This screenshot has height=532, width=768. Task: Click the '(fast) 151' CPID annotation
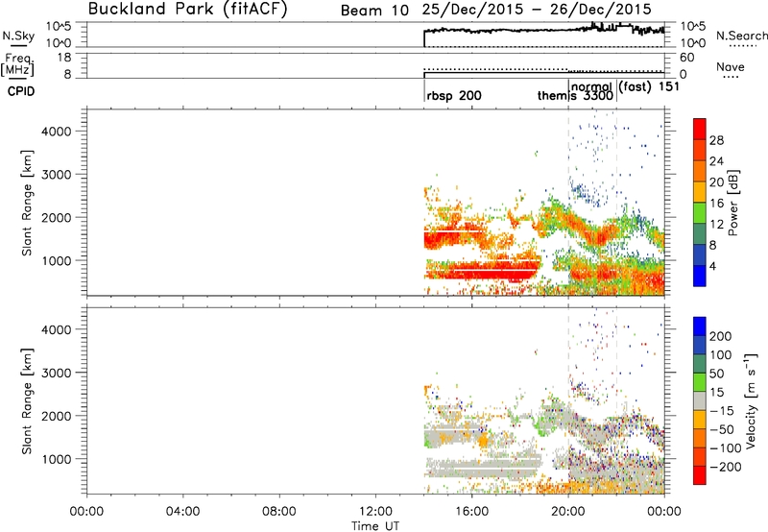[x=649, y=86]
